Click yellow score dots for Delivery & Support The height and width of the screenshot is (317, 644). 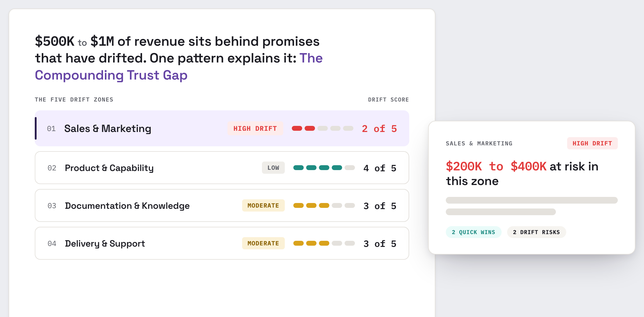[324, 243]
